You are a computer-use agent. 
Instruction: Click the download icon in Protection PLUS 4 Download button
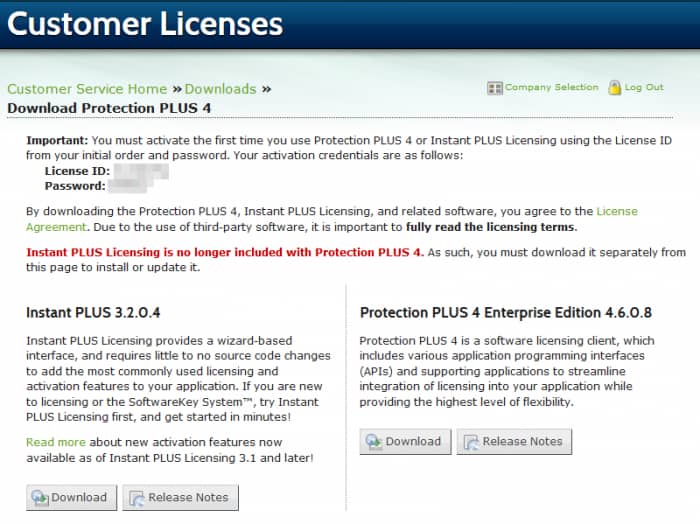373,442
